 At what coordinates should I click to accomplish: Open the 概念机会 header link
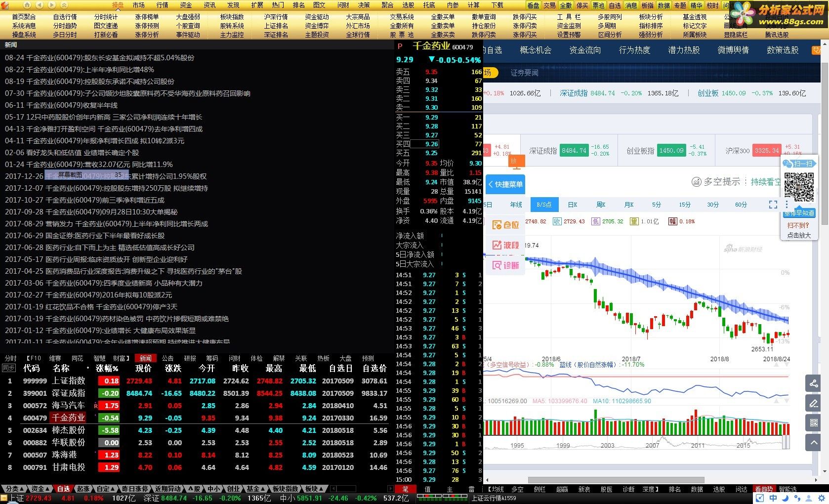click(x=536, y=50)
